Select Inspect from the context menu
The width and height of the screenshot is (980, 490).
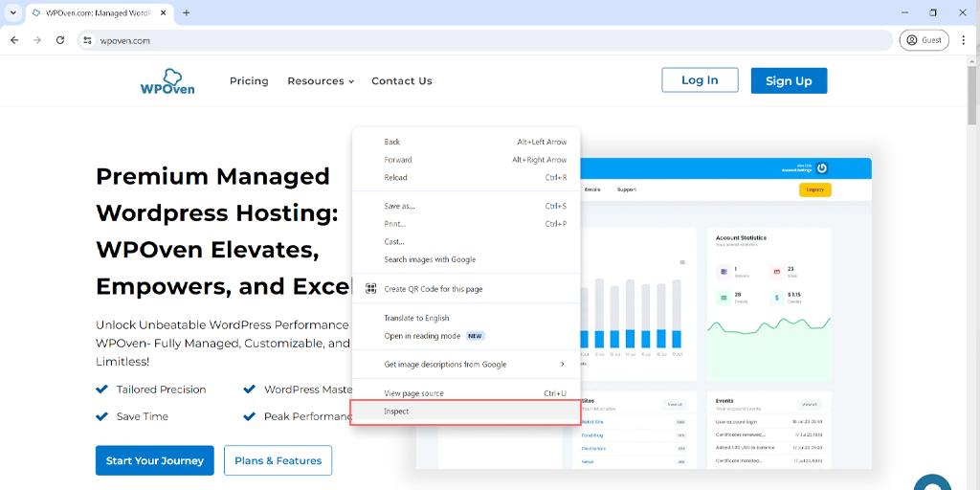(396, 412)
